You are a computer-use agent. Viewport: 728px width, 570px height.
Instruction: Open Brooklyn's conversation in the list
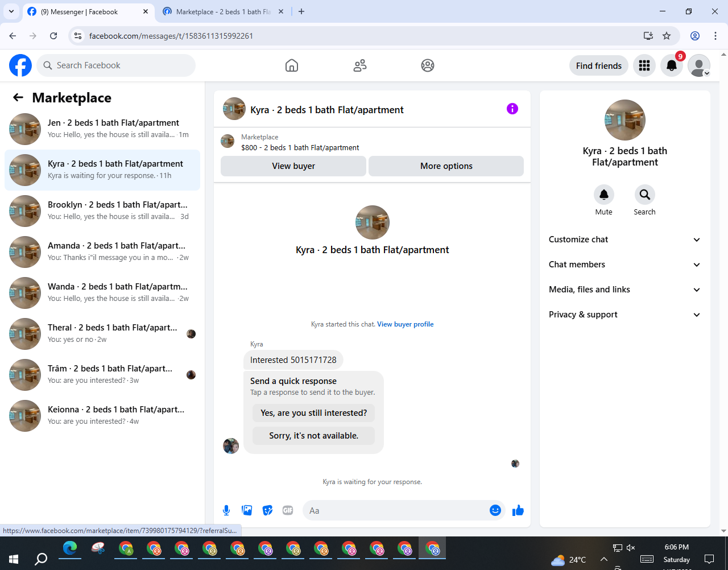pyautogui.click(x=102, y=211)
